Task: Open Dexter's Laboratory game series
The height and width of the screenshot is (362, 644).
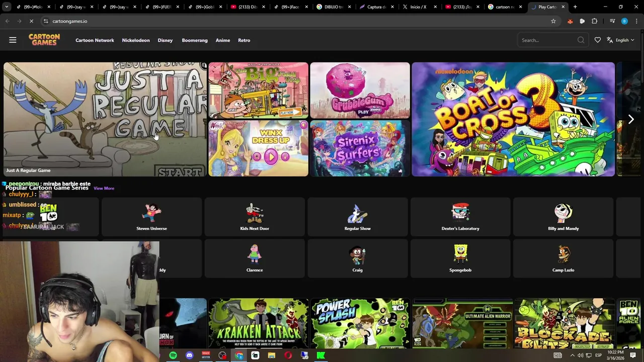Action: point(460,217)
